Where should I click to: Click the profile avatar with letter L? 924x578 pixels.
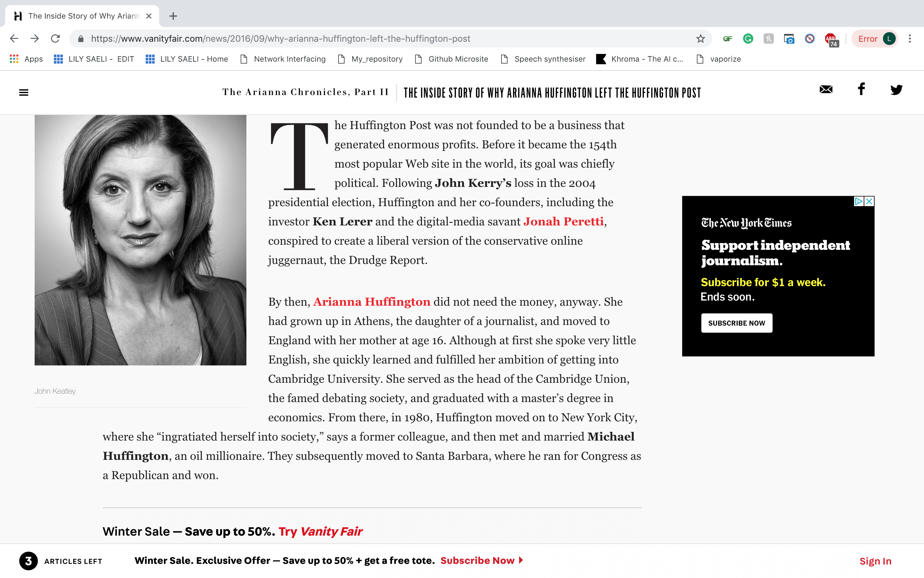[889, 39]
